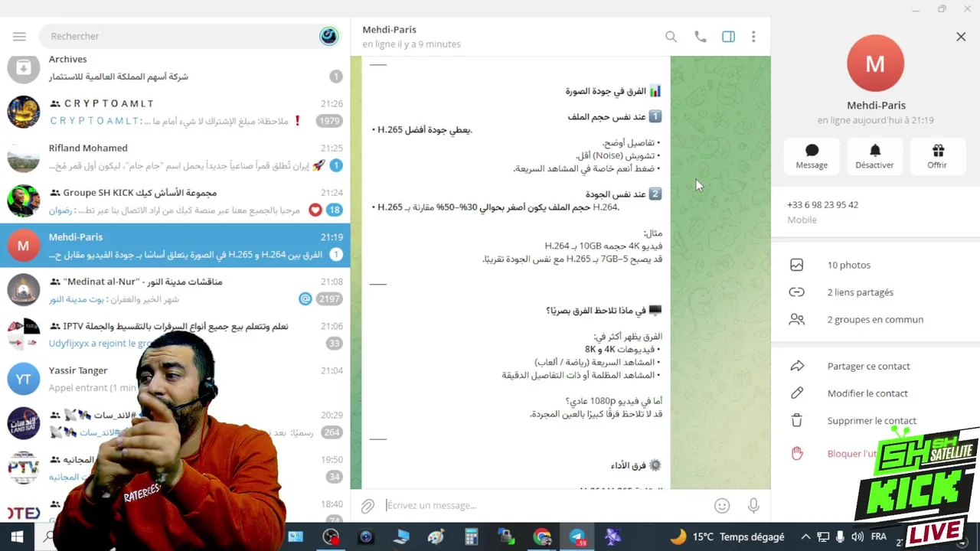Click the edit contact pencil icon
The width and height of the screenshot is (980, 551).
point(797,393)
